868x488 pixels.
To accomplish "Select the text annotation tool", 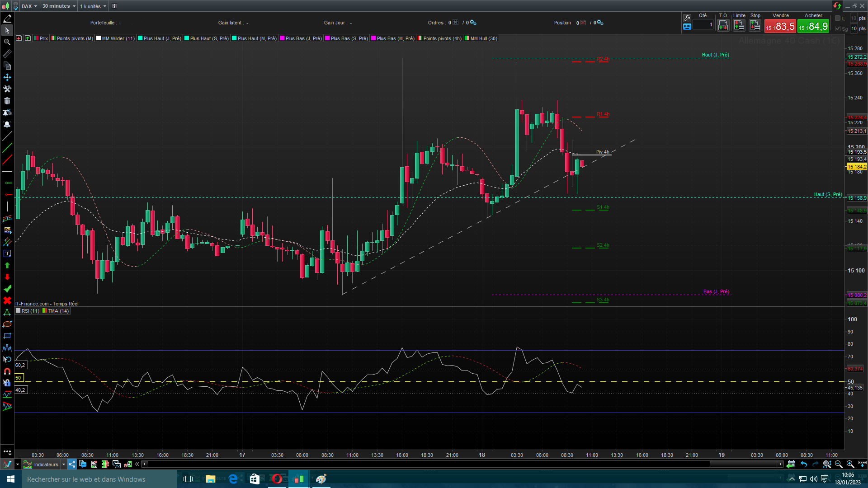I will [7, 253].
